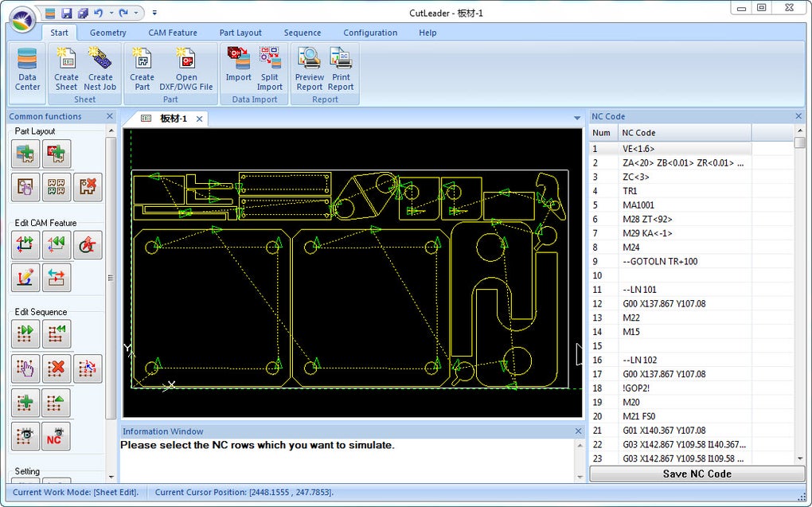
Task: Select NC row 'MA1001'
Action: coord(670,205)
